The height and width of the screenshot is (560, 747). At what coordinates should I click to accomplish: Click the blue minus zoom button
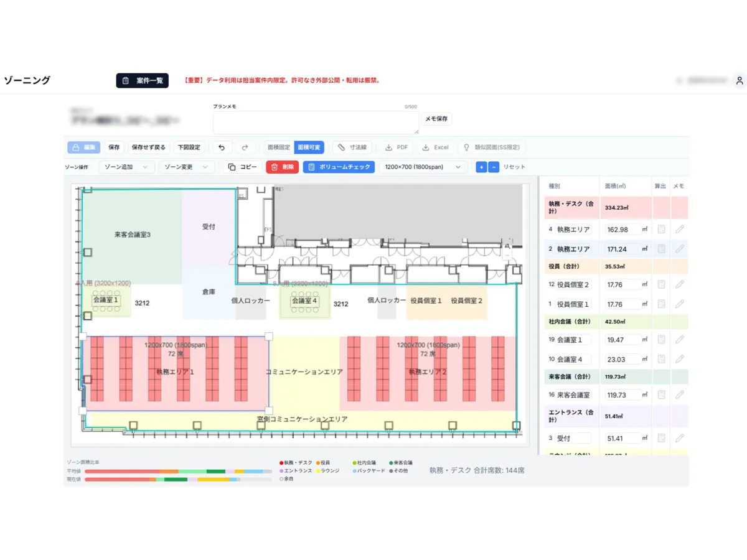(x=493, y=167)
